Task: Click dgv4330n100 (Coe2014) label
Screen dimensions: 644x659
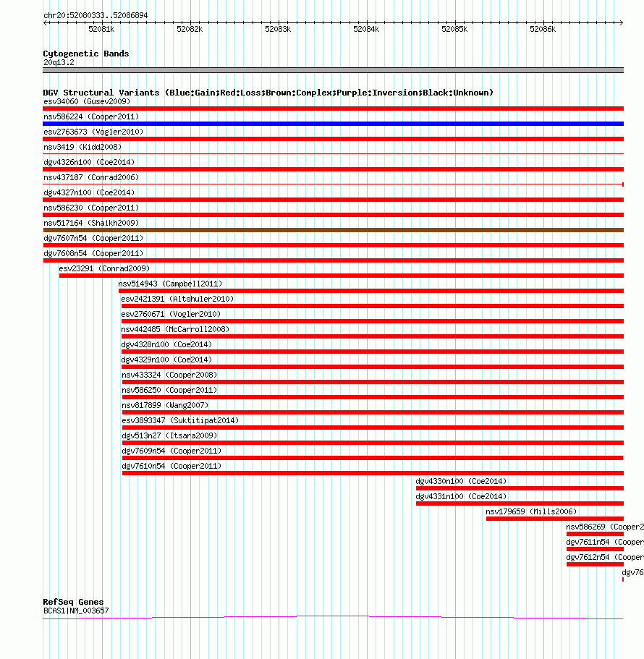Action: (x=461, y=481)
